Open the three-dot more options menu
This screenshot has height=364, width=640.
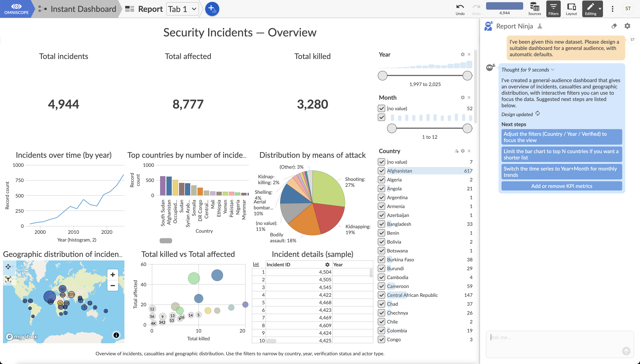[612, 9]
